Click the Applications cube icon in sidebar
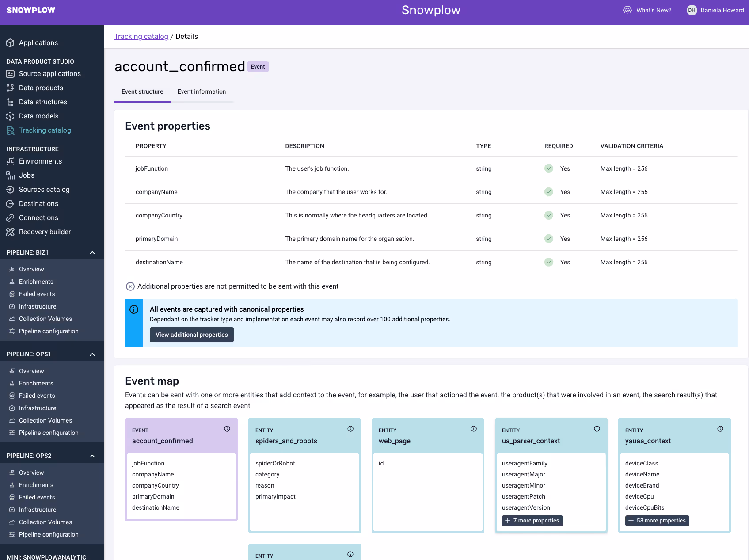The width and height of the screenshot is (749, 560). [x=10, y=43]
